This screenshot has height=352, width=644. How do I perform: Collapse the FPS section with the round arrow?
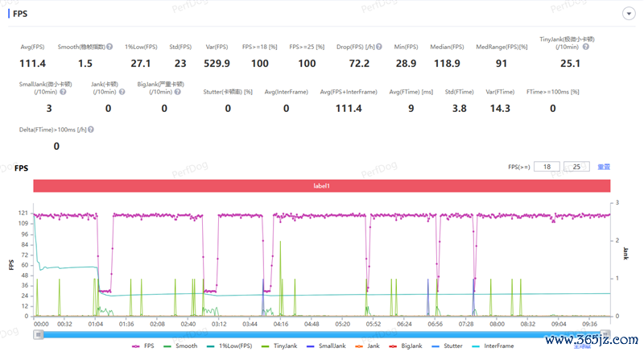(x=629, y=14)
